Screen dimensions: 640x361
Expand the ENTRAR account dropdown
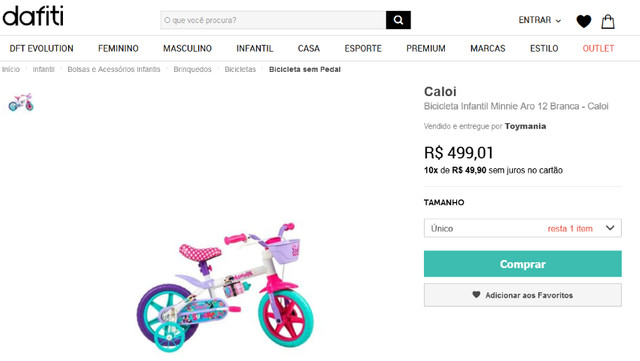click(540, 20)
